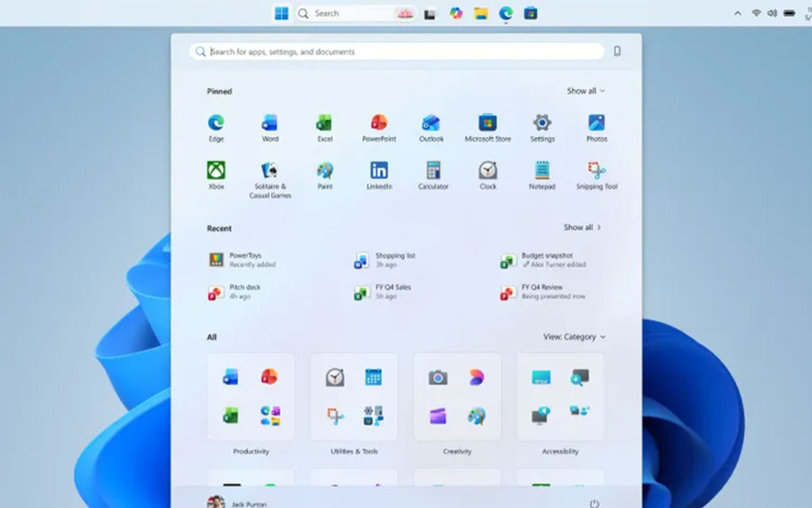The image size is (812, 508).
Task: Check the battery icon in tray
Action: 789,13
